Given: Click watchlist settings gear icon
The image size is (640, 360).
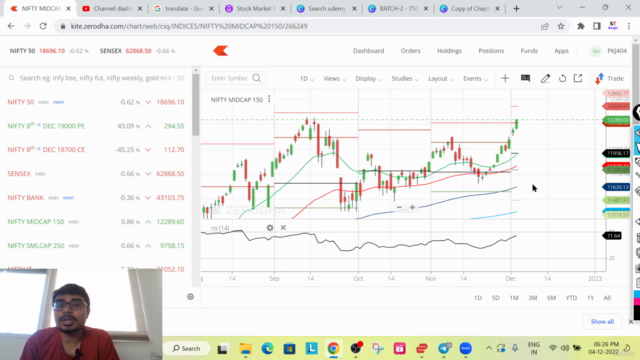Looking at the screenshot, I should click(191, 297).
